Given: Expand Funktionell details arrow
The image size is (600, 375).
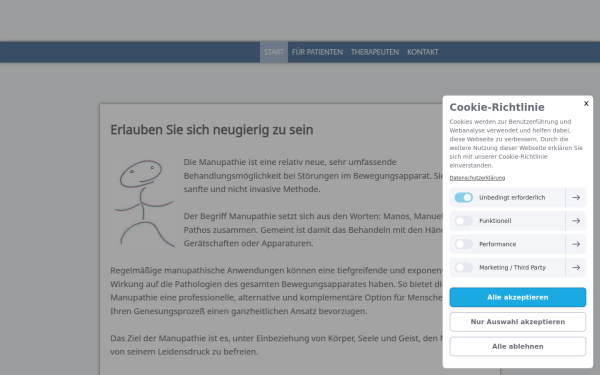Looking at the screenshot, I should [x=576, y=221].
